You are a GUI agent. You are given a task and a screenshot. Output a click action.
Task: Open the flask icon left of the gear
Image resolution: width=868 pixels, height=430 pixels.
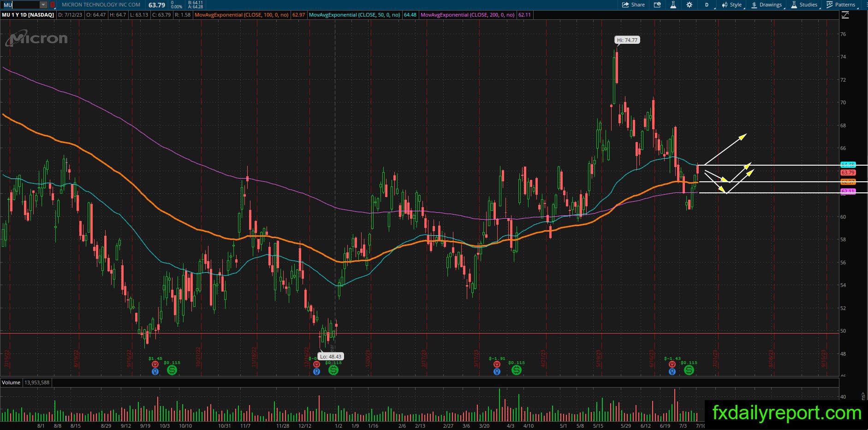[673, 5]
